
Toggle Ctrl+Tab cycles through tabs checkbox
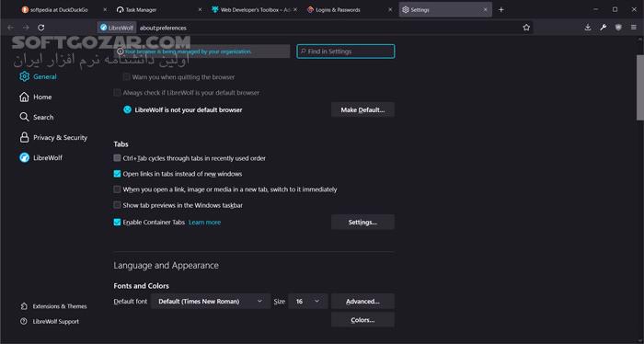coord(117,158)
